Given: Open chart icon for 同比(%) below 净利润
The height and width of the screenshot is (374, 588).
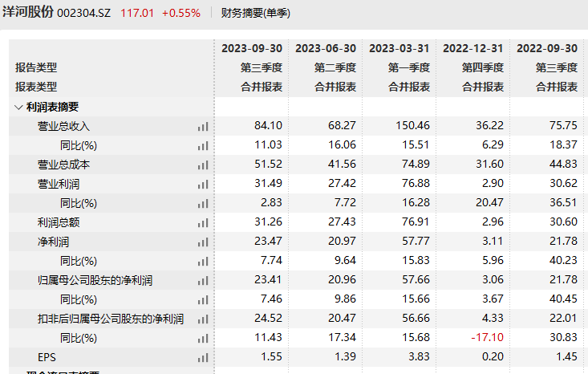Looking at the screenshot, I should (x=203, y=262).
